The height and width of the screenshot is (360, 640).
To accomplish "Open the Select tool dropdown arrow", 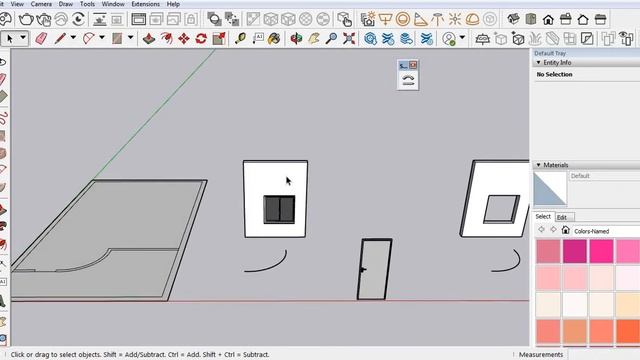I will 23,38.
